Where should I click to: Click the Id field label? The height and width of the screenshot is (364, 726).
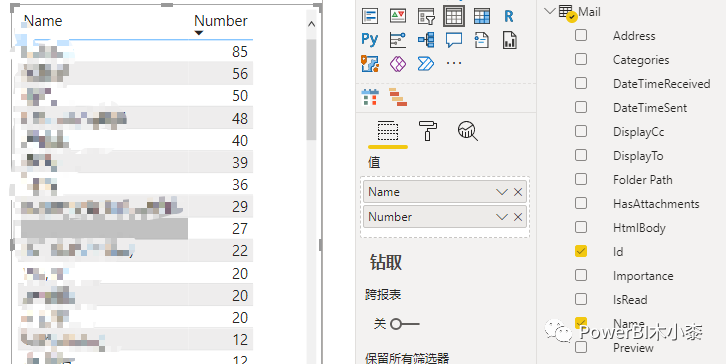pos(618,252)
